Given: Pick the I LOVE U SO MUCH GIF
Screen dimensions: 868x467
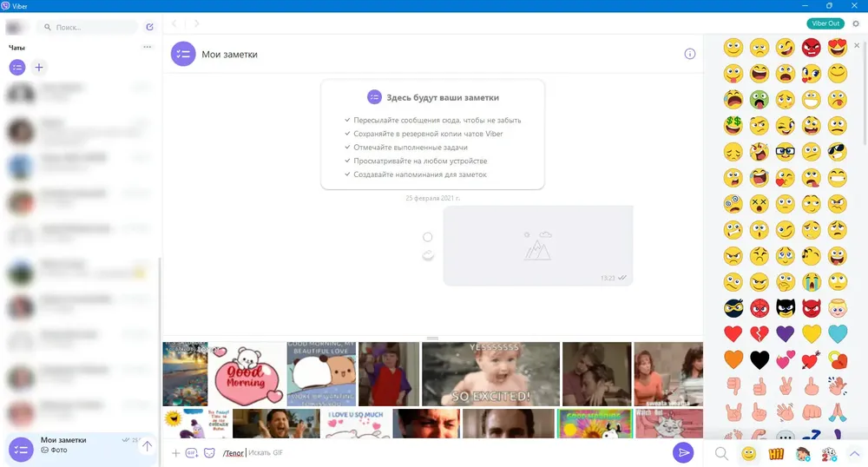Looking at the screenshot, I should tap(356, 424).
